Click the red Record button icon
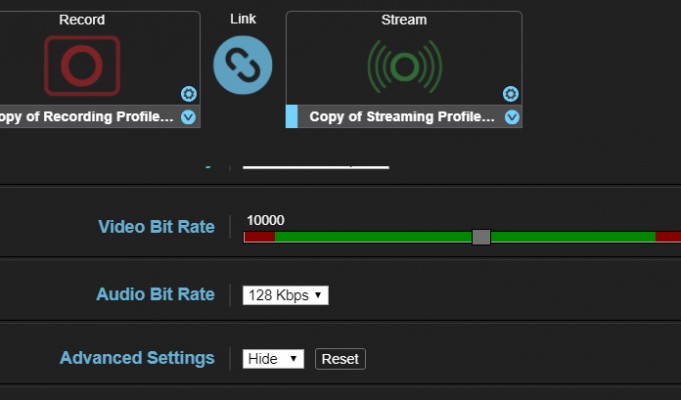The image size is (681, 400). 81,65
